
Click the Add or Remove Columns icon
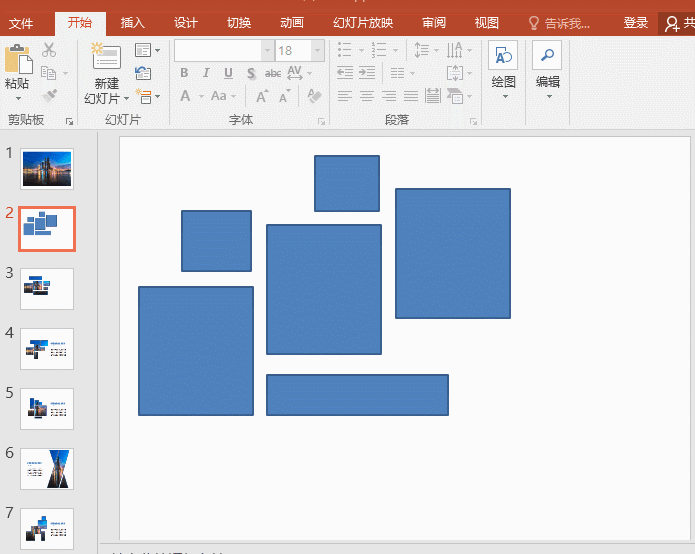[397, 73]
